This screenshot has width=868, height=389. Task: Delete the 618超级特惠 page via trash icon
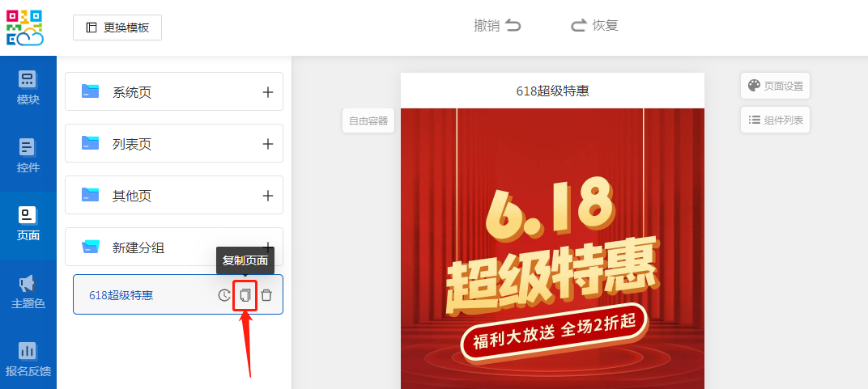[266, 295]
